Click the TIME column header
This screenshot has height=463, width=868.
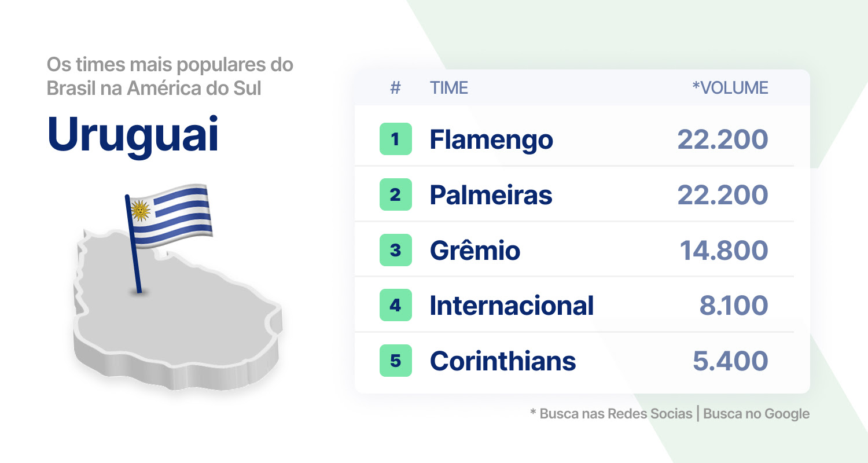click(449, 88)
